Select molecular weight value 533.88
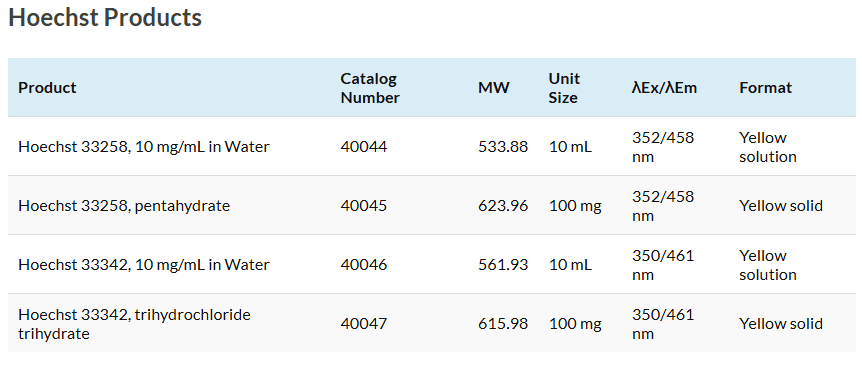The width and height of the screenshot is (862, 367). (x=503, y=147)
